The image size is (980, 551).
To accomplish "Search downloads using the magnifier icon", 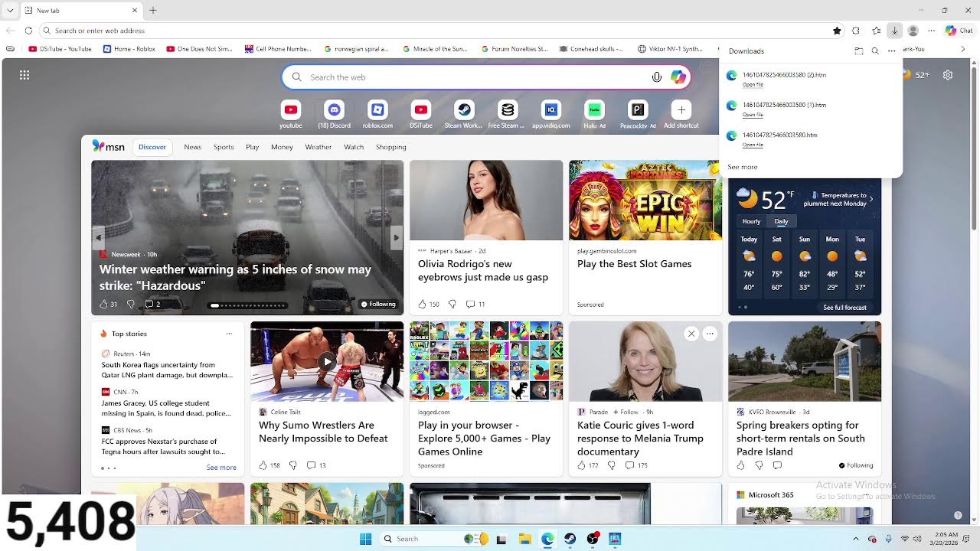I will pyautogui.click(x=875, y=51).
